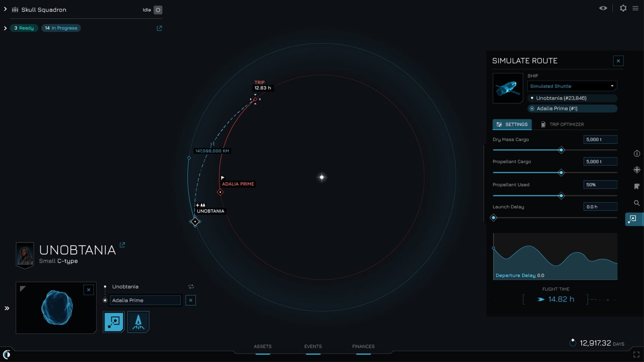The width and height of the screenshot is (644, 362).
Task: Swap origin and destination asteroids
Action: (191, 287)
